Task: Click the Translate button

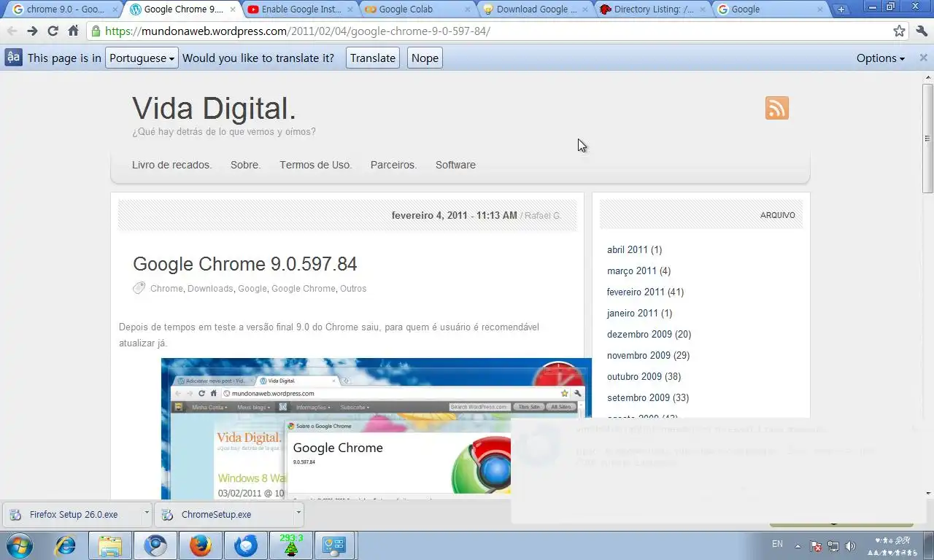Action: 373,58
